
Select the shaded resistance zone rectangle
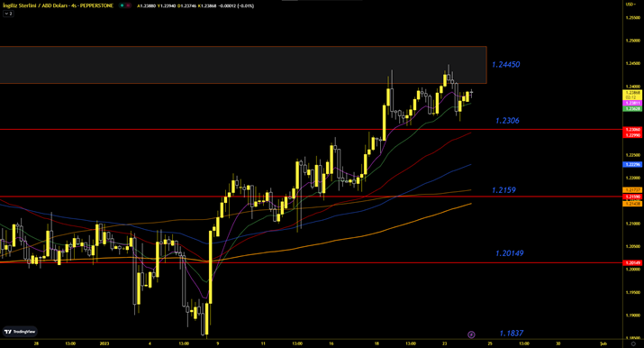[243, 65]
